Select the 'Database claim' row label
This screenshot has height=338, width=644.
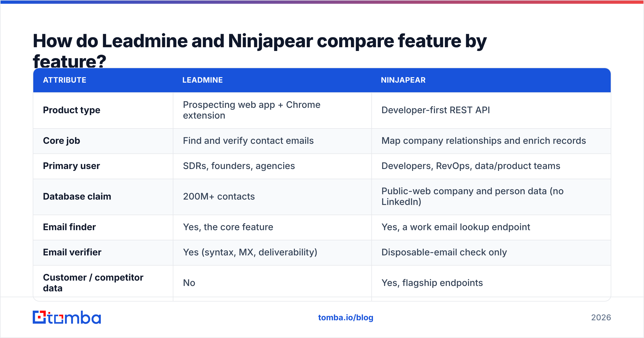coord(77,196)
